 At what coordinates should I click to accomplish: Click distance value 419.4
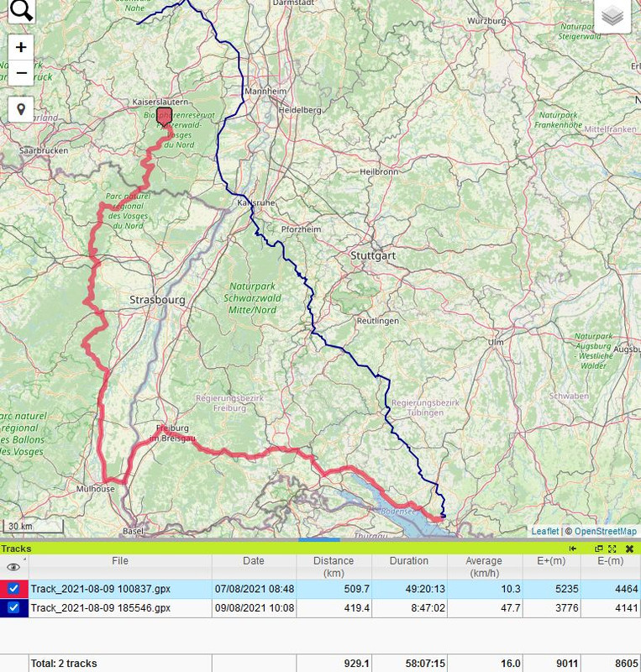pos(357,607)
